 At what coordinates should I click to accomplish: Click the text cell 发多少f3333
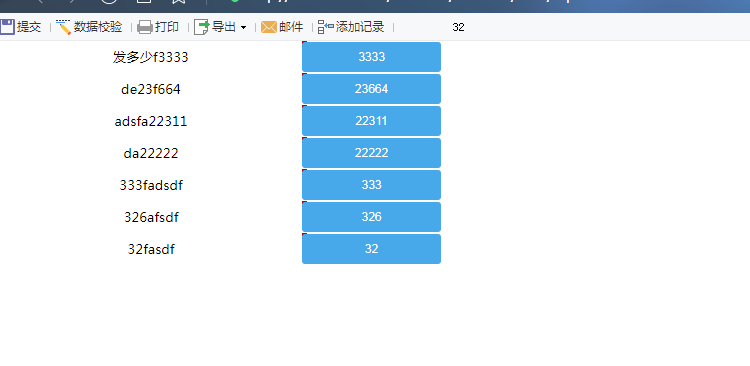[151, 57]
